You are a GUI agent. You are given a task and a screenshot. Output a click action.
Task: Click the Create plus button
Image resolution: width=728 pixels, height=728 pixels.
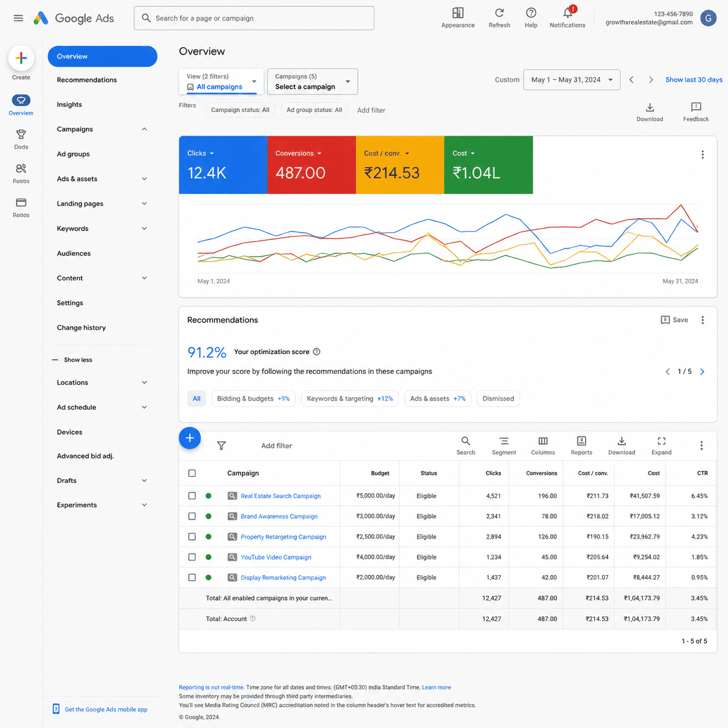[21, 58]
